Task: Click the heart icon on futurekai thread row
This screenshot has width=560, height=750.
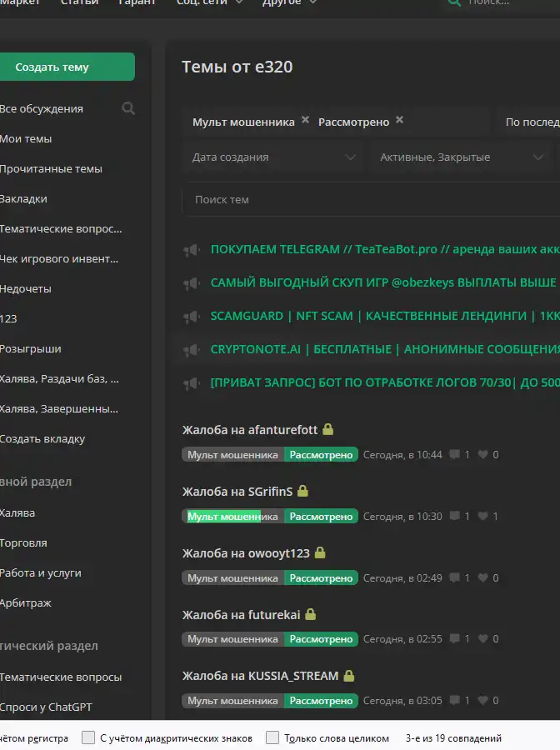Action: [x=483, y=638]
